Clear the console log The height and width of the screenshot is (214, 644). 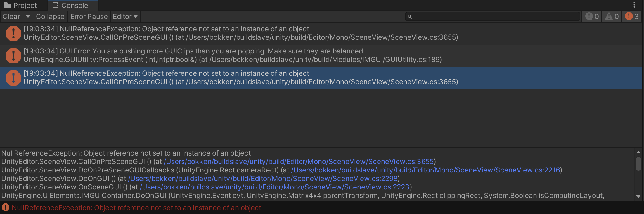pos(11,17)
